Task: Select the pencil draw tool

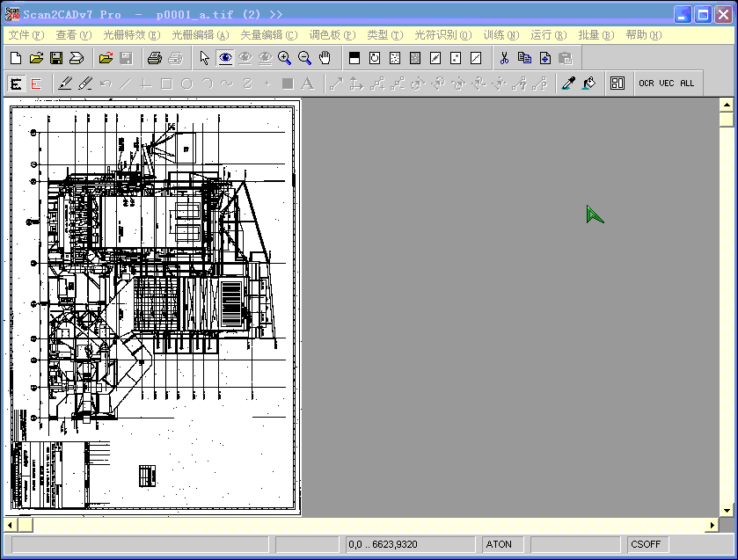Action: [x=65, y=84]
